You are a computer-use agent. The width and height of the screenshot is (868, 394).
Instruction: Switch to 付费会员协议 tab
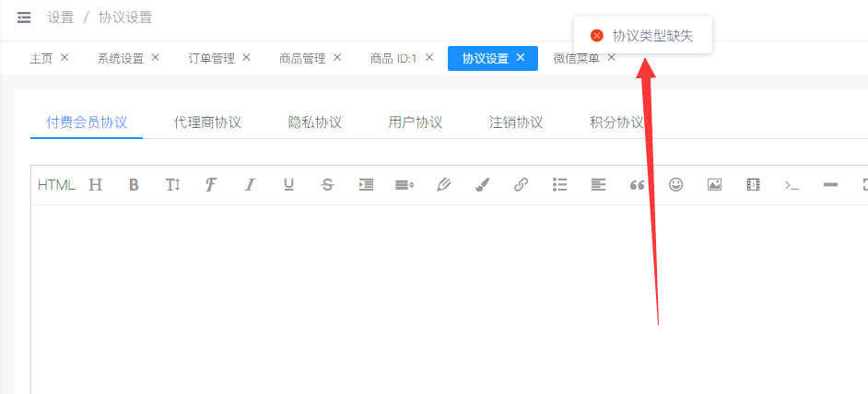click(87, 122)
